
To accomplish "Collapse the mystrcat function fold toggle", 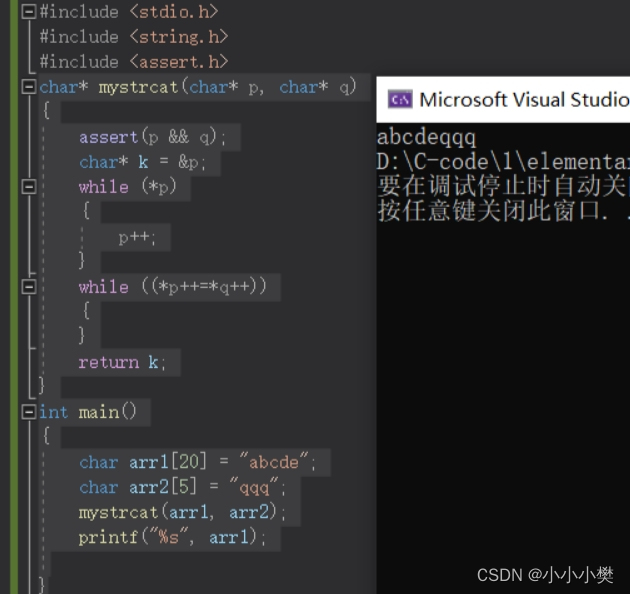I will pos(29,86).
